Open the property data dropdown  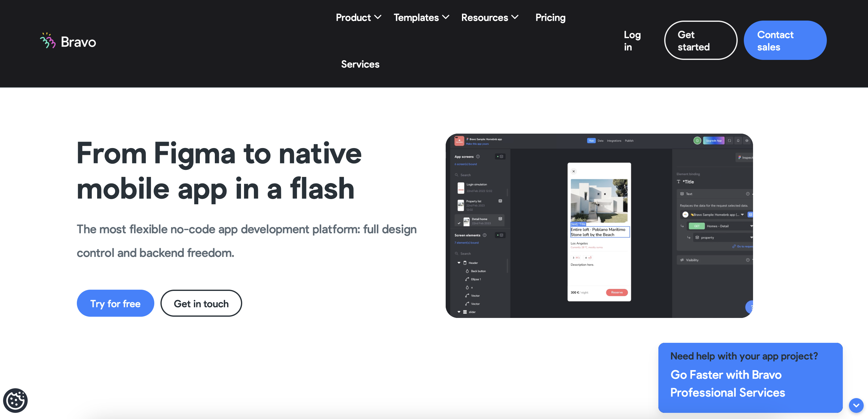[723, 237]
